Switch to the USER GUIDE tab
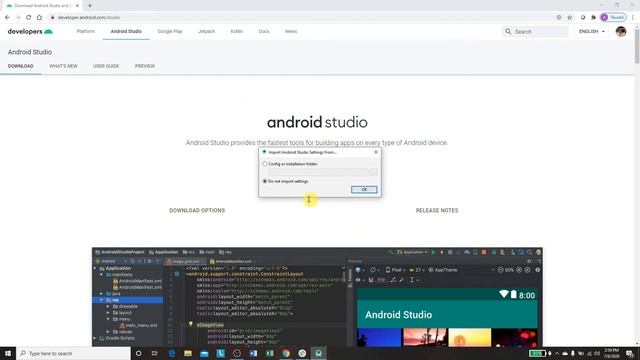This screenshot has height=360, width=640. (106, 66)
